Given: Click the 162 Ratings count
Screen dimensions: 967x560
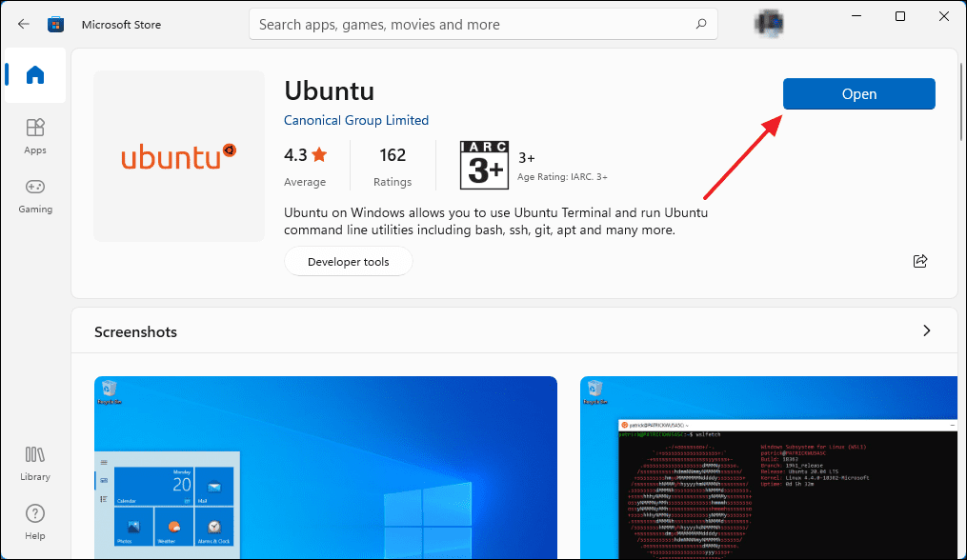Looking at the screenshot, I should click(x=393, y=167).
